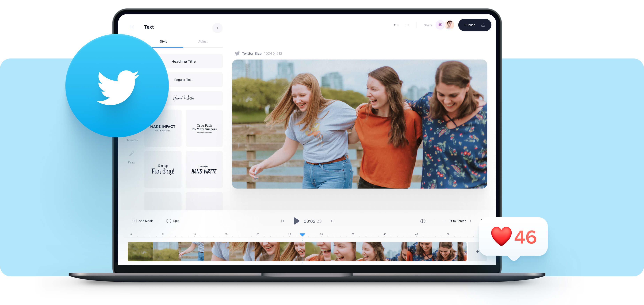The width and height of the screenshot is (644, 305).
Task: Click the plus button after timeline clips
Action: coord(477,252)
